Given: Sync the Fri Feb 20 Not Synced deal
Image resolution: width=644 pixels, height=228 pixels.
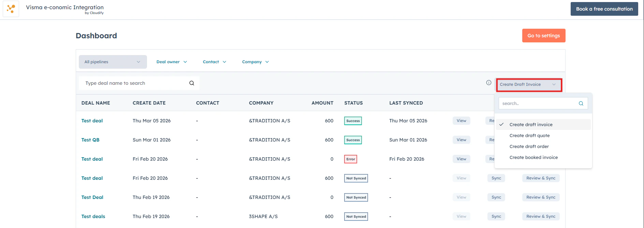Looking at the screenshot, I should 496,178.
